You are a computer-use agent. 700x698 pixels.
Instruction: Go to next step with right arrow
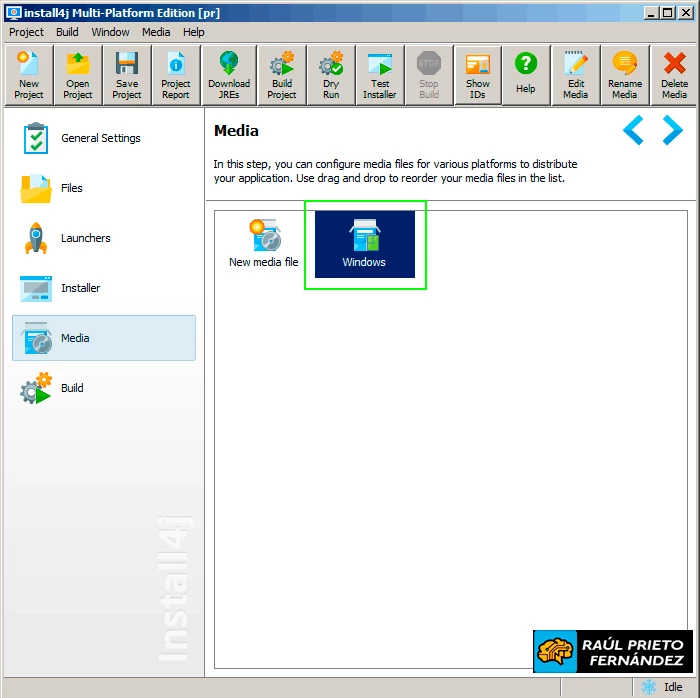click(x=673, y=130)
